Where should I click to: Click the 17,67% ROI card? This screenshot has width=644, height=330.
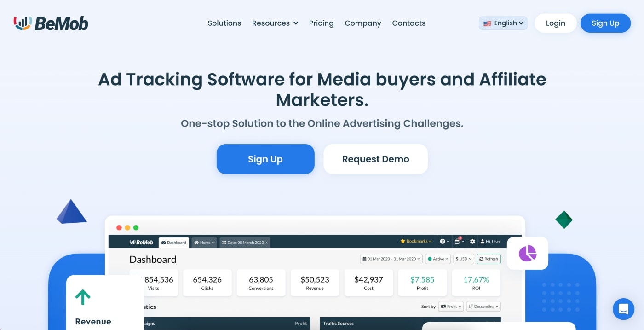coord(476,283)
